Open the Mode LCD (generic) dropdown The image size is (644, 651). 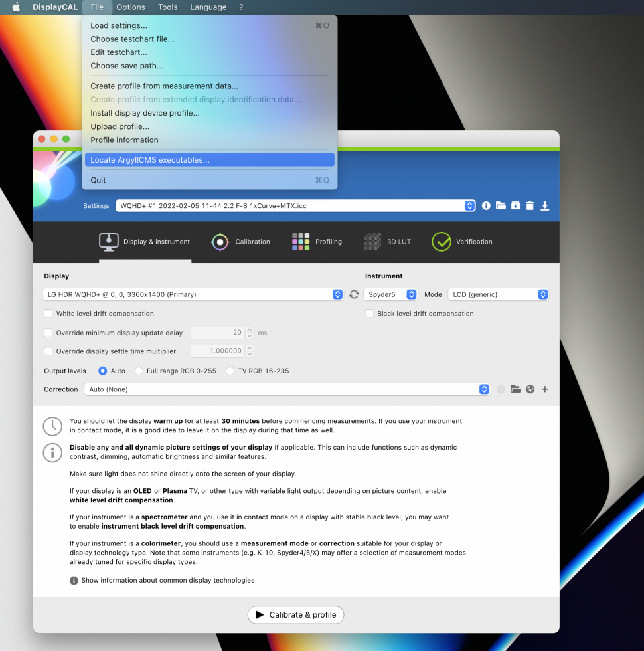tap(499, 294)
